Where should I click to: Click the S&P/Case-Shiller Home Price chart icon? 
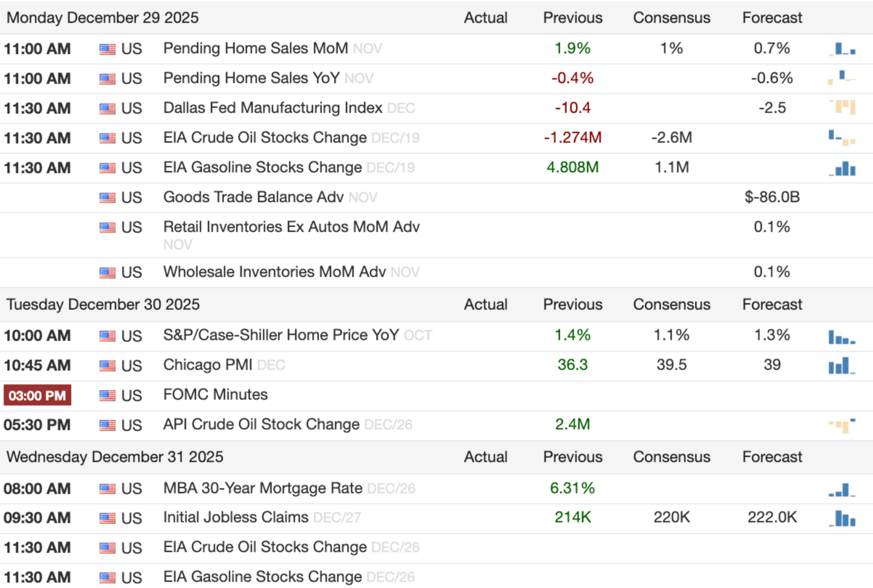[842, 337]
